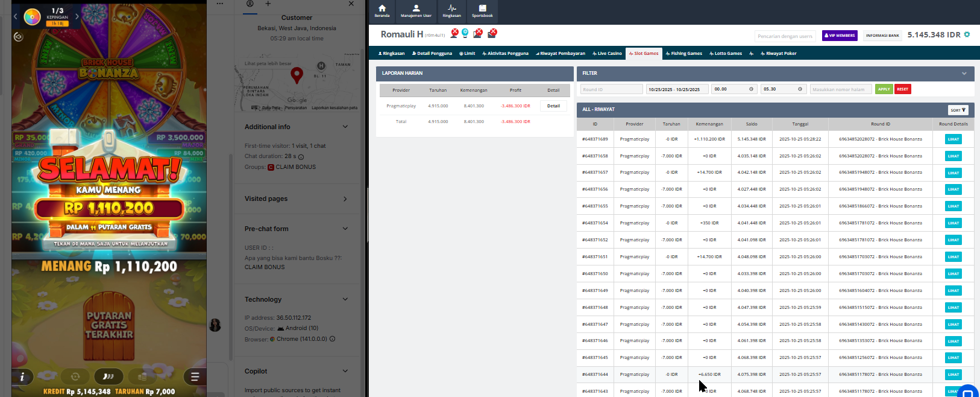Screen dimensions: 980x397
Task: Expand the Visited pages section
Action: (x=345, y=199)
